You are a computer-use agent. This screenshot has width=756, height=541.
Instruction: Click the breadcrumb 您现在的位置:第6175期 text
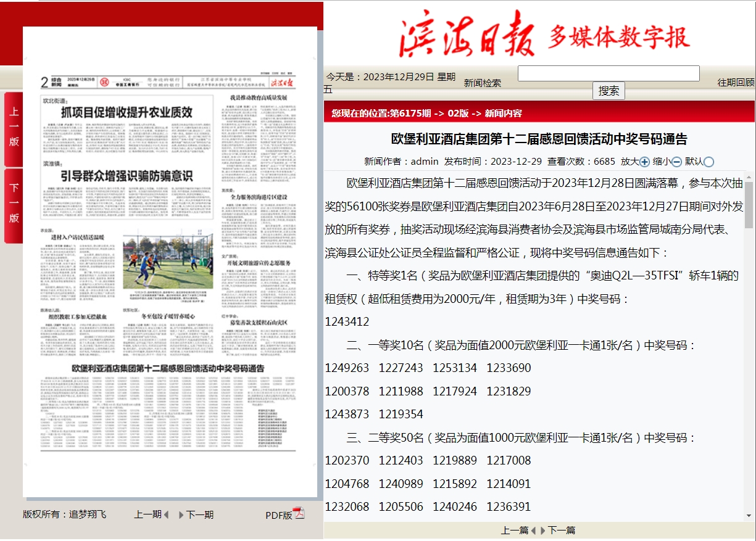pos(426,113)
